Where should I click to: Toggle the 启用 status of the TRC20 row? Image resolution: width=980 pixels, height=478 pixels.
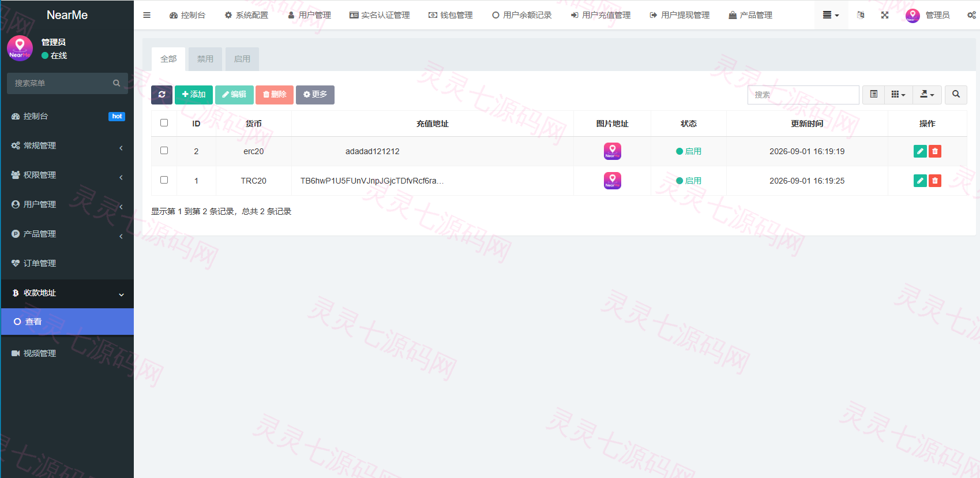689,181
